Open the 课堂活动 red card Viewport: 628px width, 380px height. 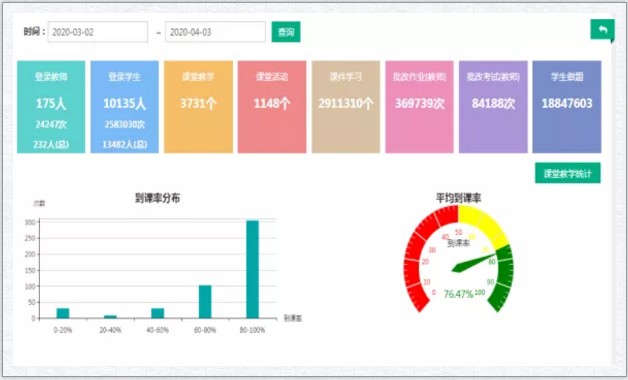pyautogui.click(x=272, y=107)
